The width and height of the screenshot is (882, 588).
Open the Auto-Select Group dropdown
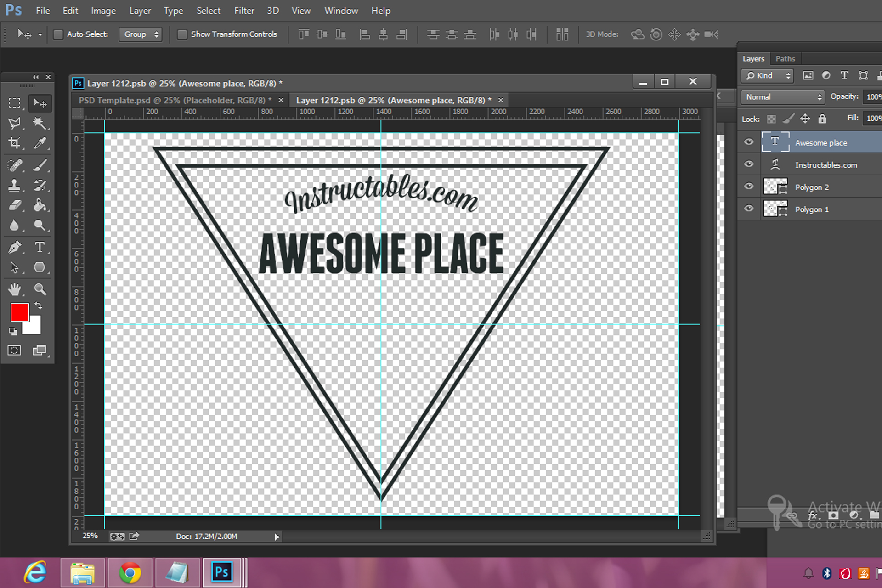coord(140,34)
